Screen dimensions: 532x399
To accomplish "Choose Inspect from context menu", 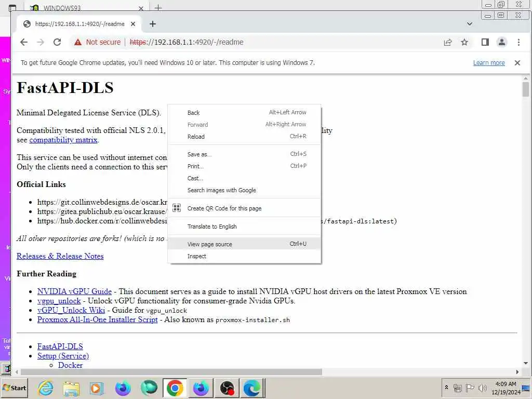I will (x=245, y=256).
